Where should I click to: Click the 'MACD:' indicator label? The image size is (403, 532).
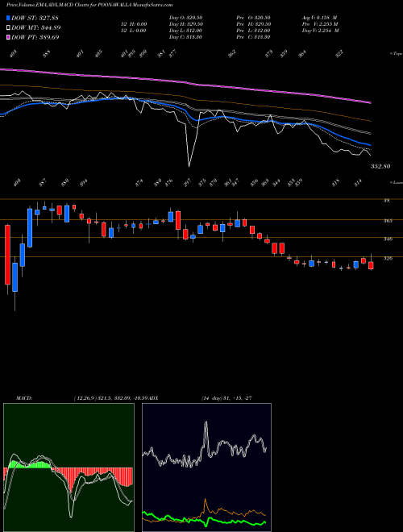point(23,397)
